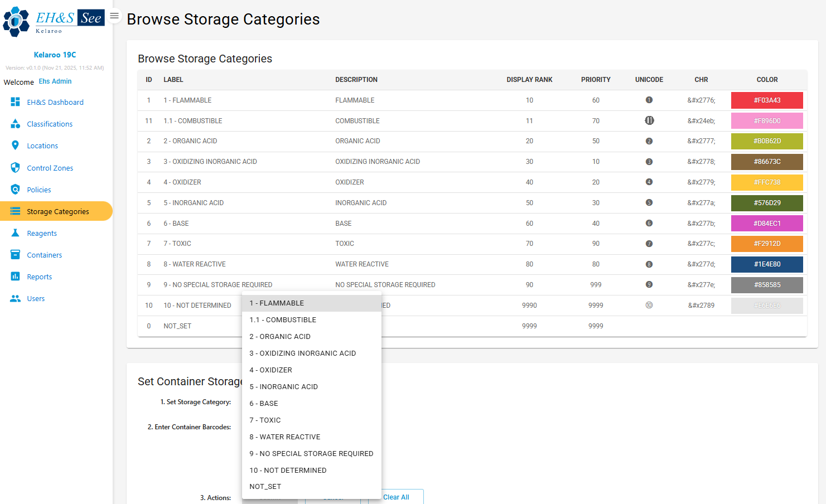This screenshot has width=826, height=504.
Task: Open Storage Categories menu item
Action: (57, 211)
